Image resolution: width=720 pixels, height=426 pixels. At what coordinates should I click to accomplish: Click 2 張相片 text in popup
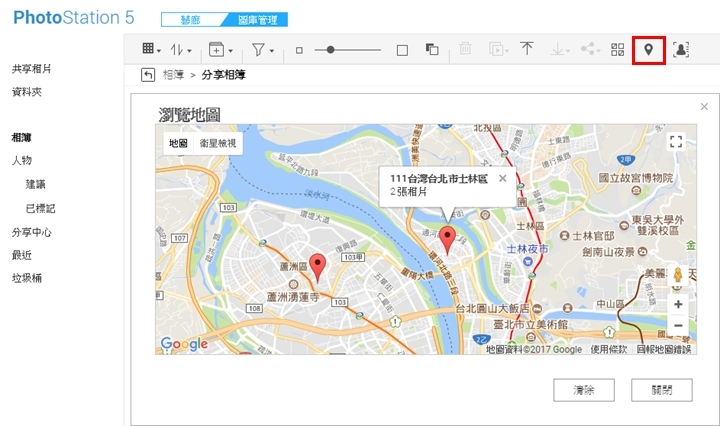point(408,192)
